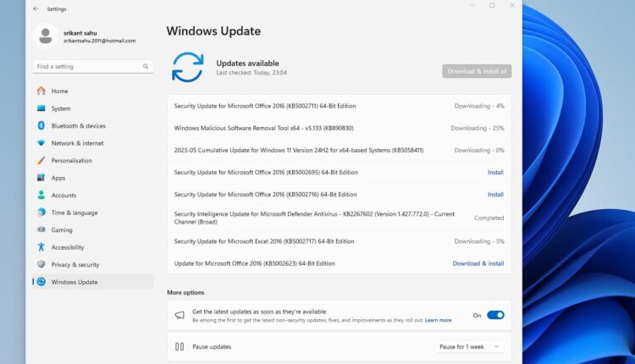
Task: Click the megaphone icon beside latest updates
Action: 179,315
